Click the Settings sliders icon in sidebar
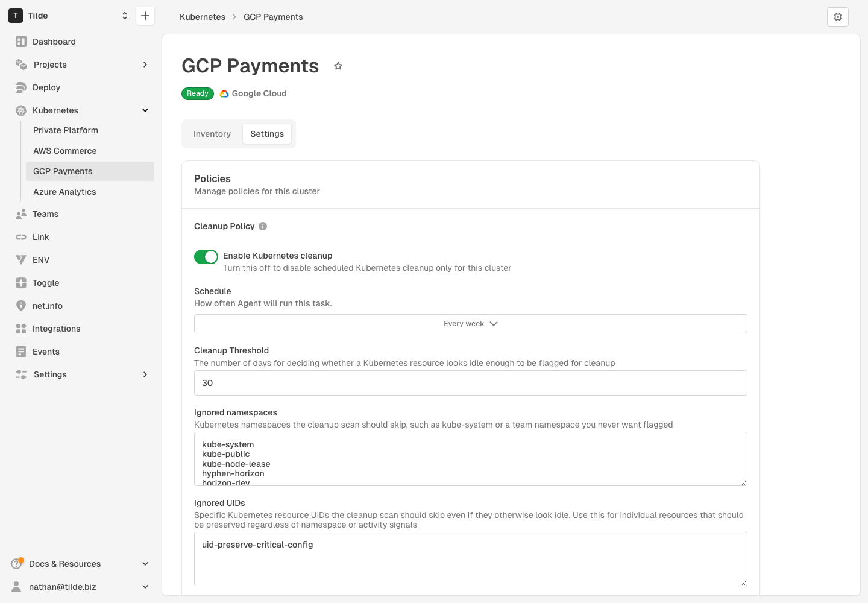This screenshot has height=603, width=868. tap(21, 374)
